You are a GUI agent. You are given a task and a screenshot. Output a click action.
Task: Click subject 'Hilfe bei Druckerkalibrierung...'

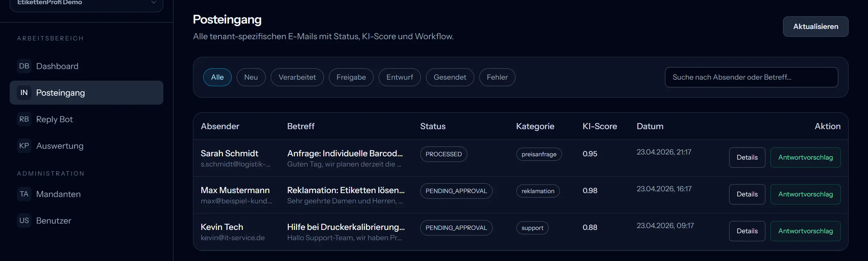pos(346,227)
